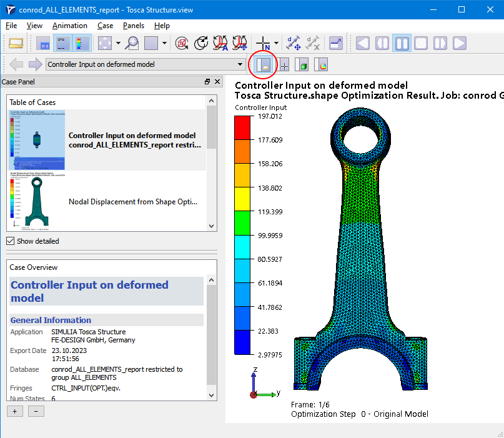Stop the animation with square button

421,43
